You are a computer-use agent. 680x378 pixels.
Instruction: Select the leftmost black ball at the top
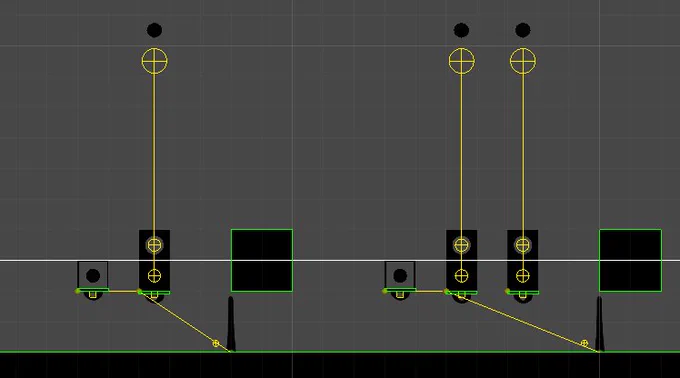pyautogui.click(x=154, y=30)
